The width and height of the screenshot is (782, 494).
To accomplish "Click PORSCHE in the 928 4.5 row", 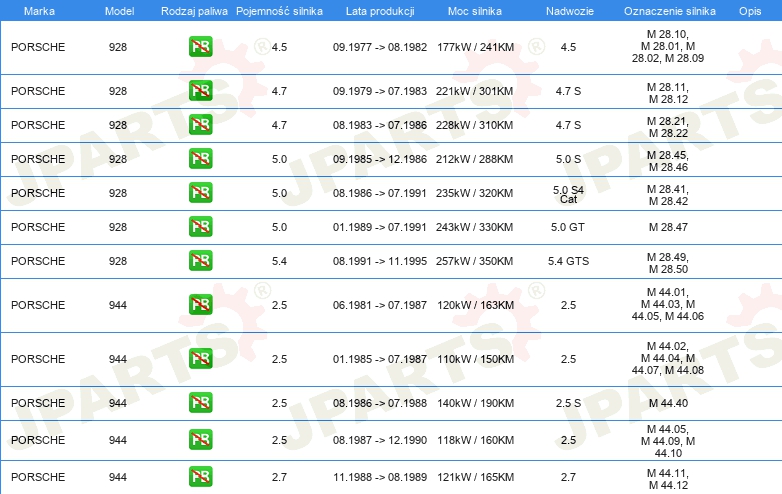I will pyautogui.click(x=38, y=47).
